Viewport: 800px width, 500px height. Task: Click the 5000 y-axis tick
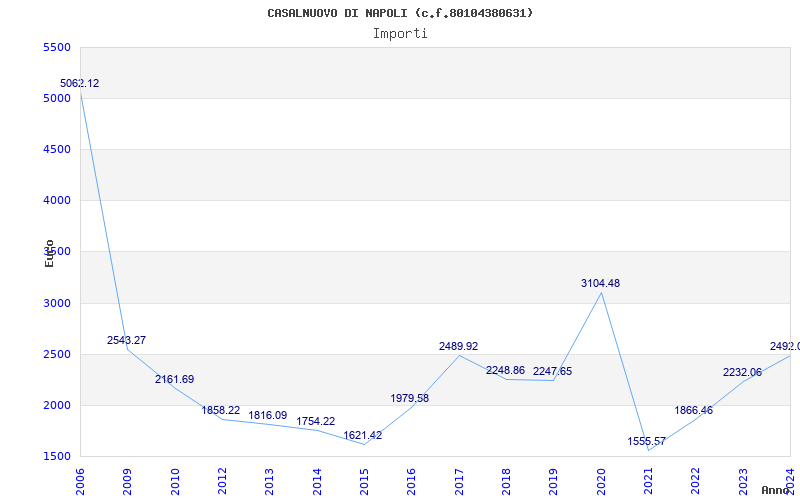(57, 98)
